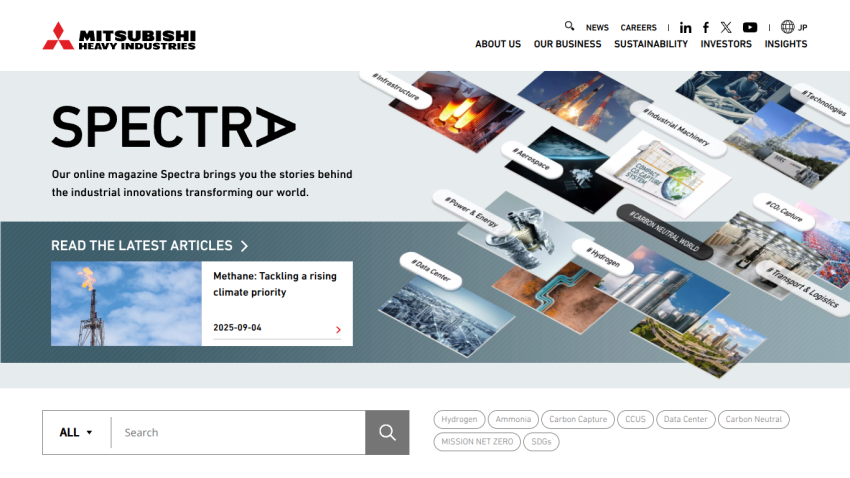
Task: Open the NEWS link in the header
Action: [x=597, y=28]
